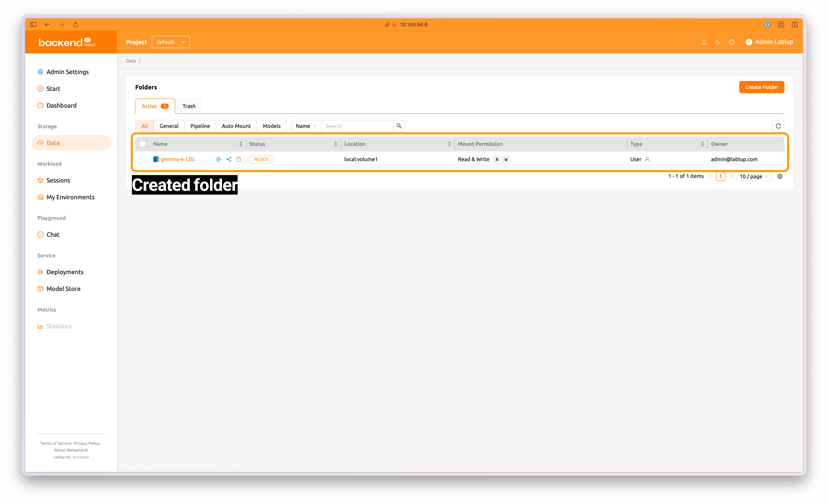Open the 10 / page size dropdown
This screenshot has width=828, height=504.
pos(754,176)
